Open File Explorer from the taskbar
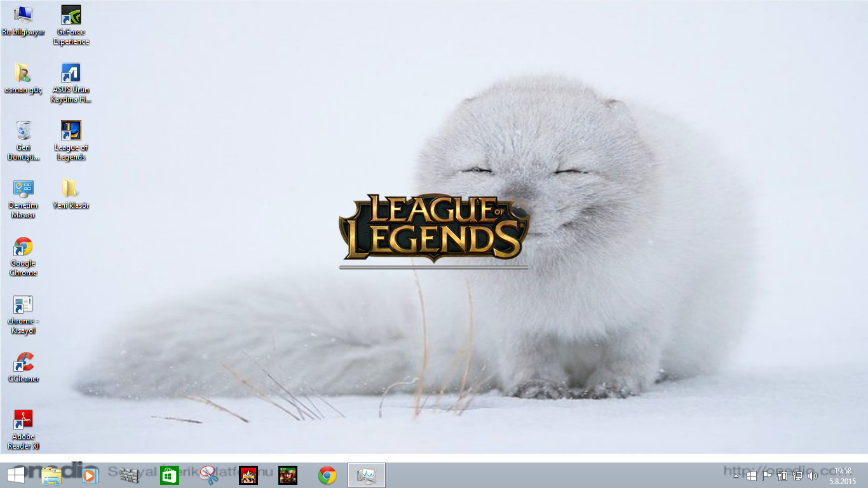 51,475
